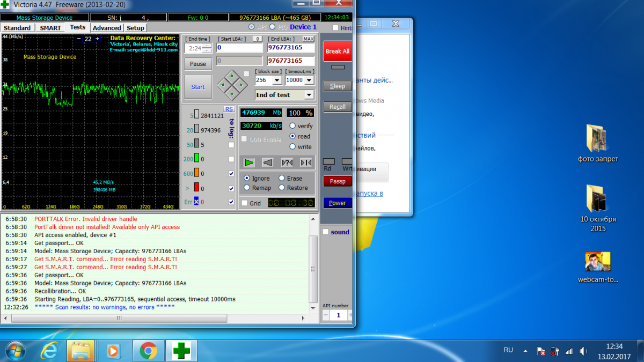Image resolution: width=644 pixels, height=362 pixels.
Task: Toggle the 'to log' checkbox for 600 ms blocks
Action: [x=231, y=174]
